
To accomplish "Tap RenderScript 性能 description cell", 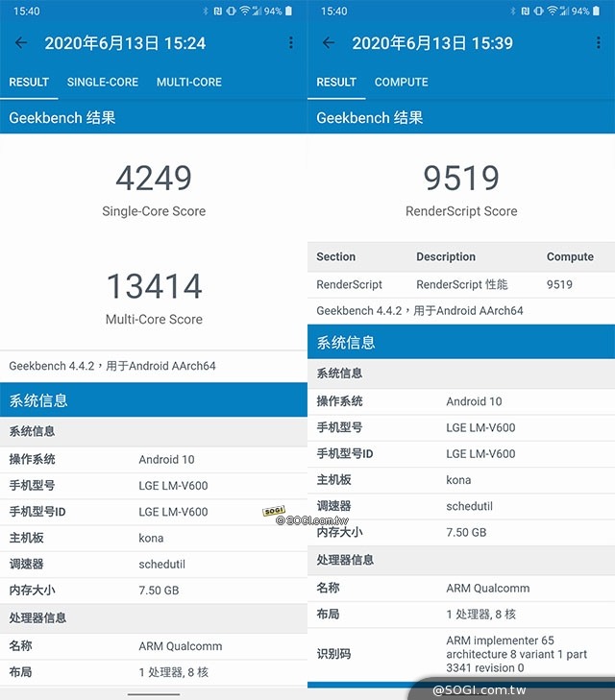I will (462, 284).
